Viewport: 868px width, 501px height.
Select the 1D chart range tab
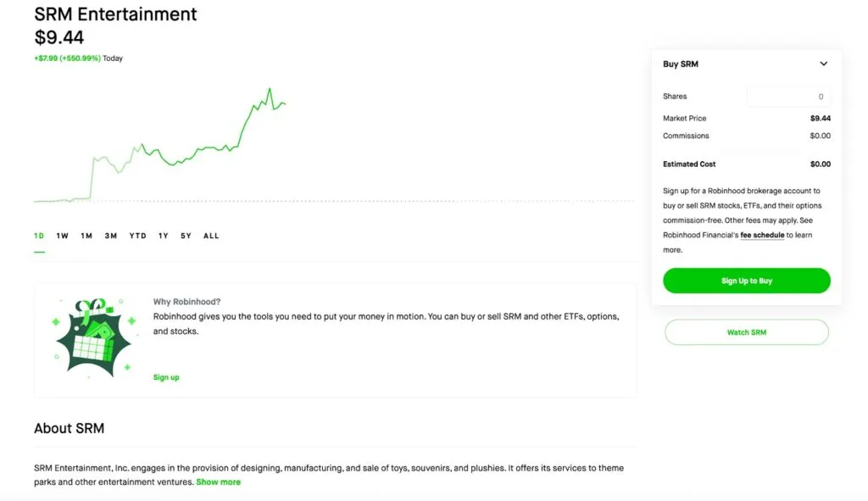pos(39,236)
